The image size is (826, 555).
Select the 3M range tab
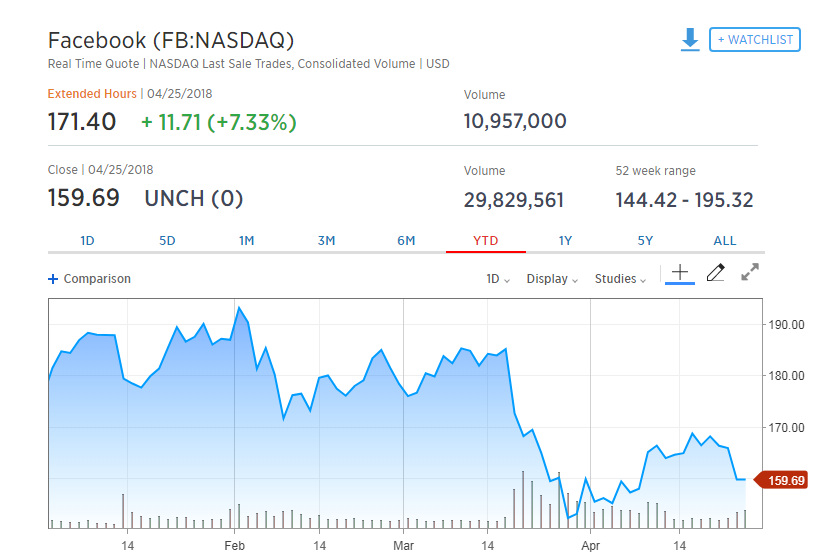[326, 241]
